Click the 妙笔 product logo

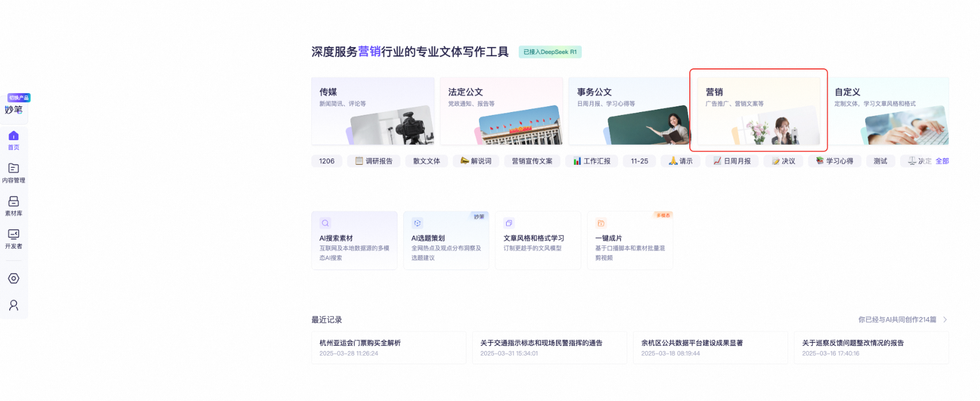pos(14,110)
